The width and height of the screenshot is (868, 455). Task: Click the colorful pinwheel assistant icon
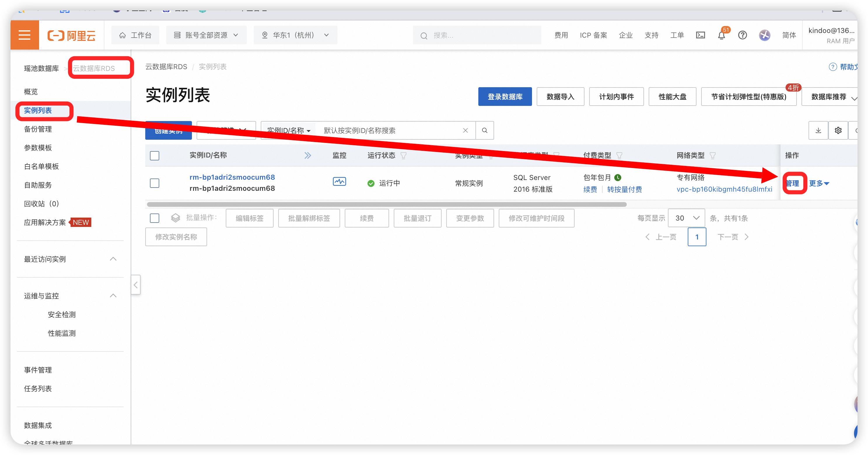(x=764, y=35)
